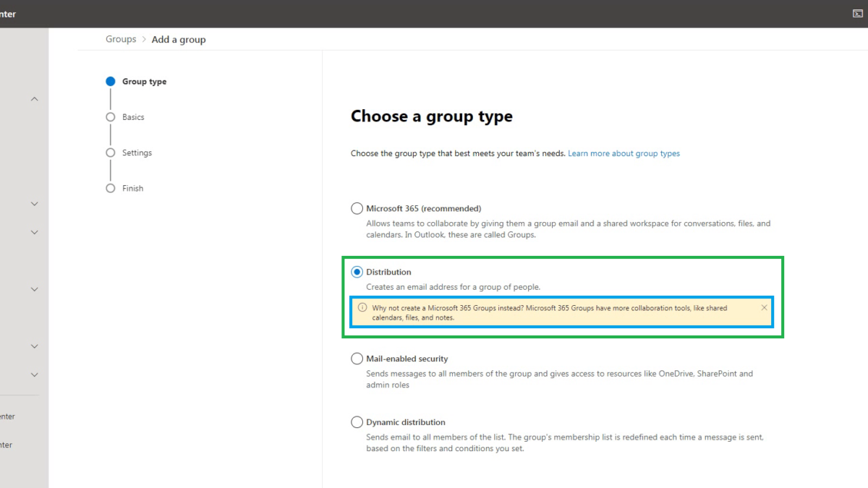The height and width of the screenshot is (488, 868).
Task: Open the Cloud Shell icon in top bar
Action: (858, 14)
